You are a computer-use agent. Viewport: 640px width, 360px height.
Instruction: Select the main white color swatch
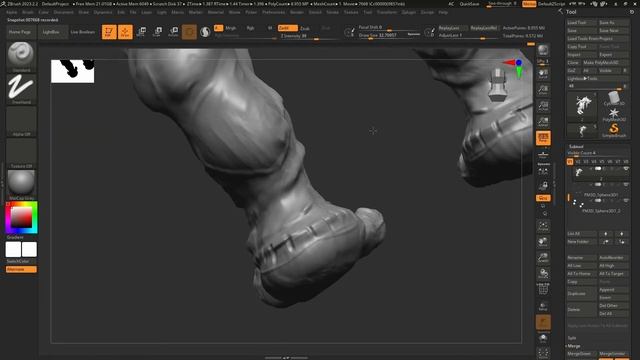click(13, 249)
